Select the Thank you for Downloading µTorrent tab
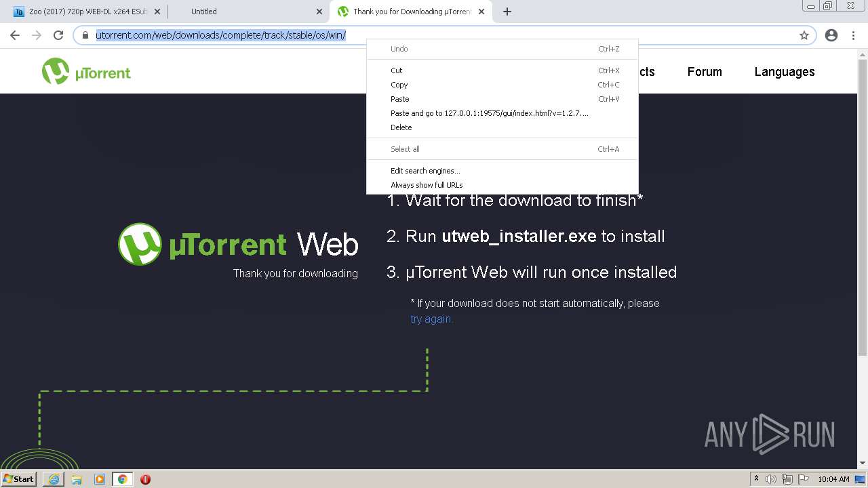868x488 pixels. point(410,12)
